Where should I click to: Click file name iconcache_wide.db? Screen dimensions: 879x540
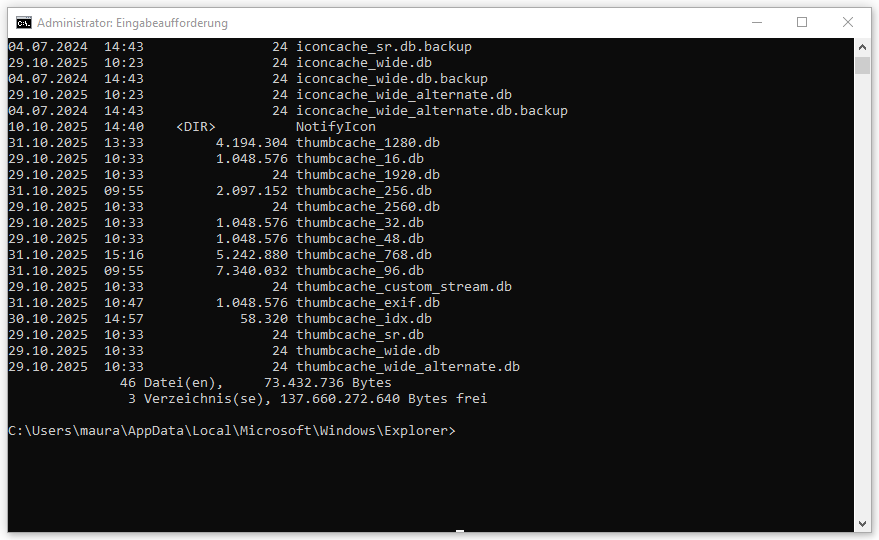pos(364,62)
